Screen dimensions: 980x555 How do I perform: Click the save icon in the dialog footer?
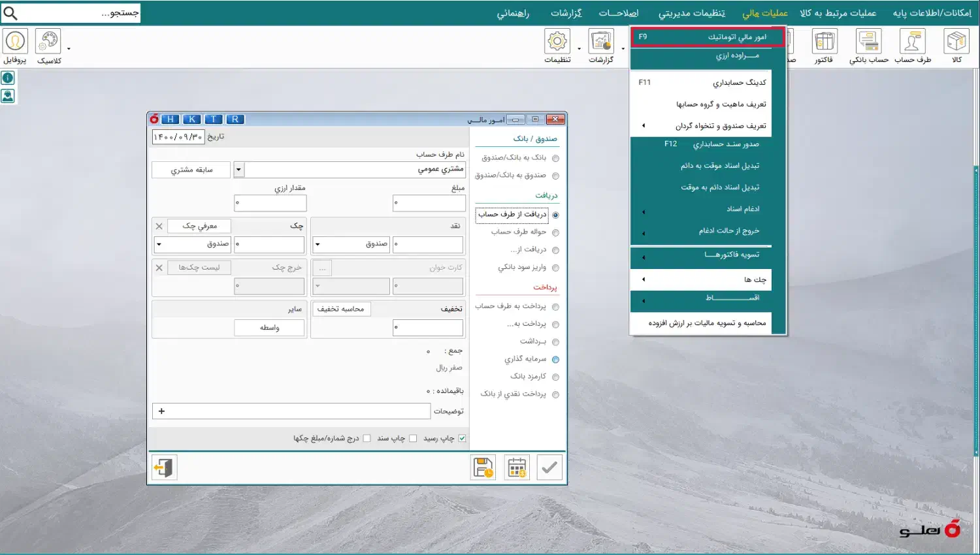483,468
